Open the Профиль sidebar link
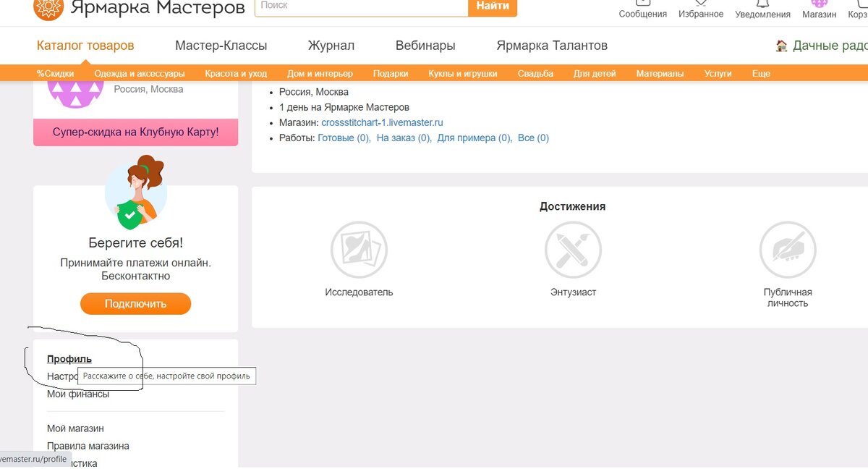This screenshot has width=868, height=469. (x=69, y=359)
